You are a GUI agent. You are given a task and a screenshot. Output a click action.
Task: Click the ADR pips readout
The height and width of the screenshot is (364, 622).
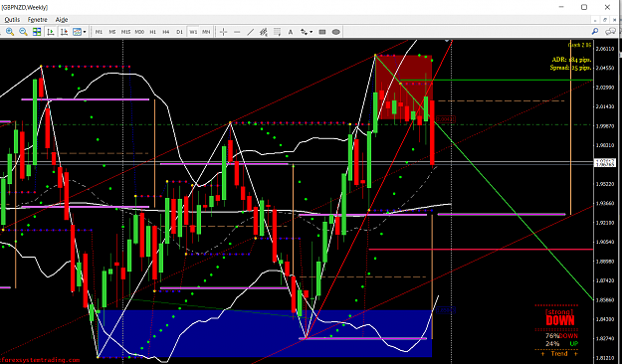[571, 60]
